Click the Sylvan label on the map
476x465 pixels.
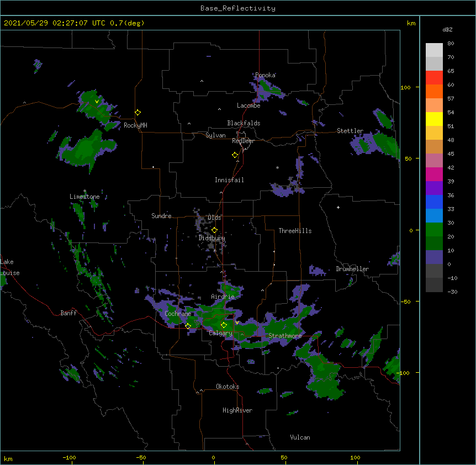[215, 135]
